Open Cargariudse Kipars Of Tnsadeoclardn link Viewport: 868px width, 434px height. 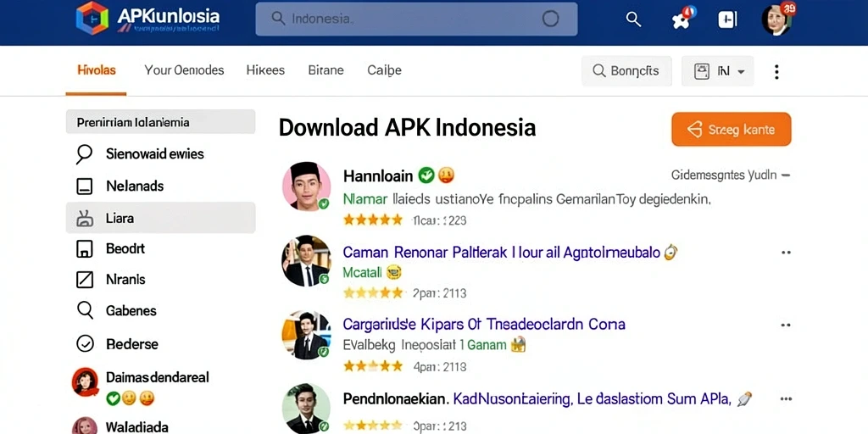coord(484,324)
